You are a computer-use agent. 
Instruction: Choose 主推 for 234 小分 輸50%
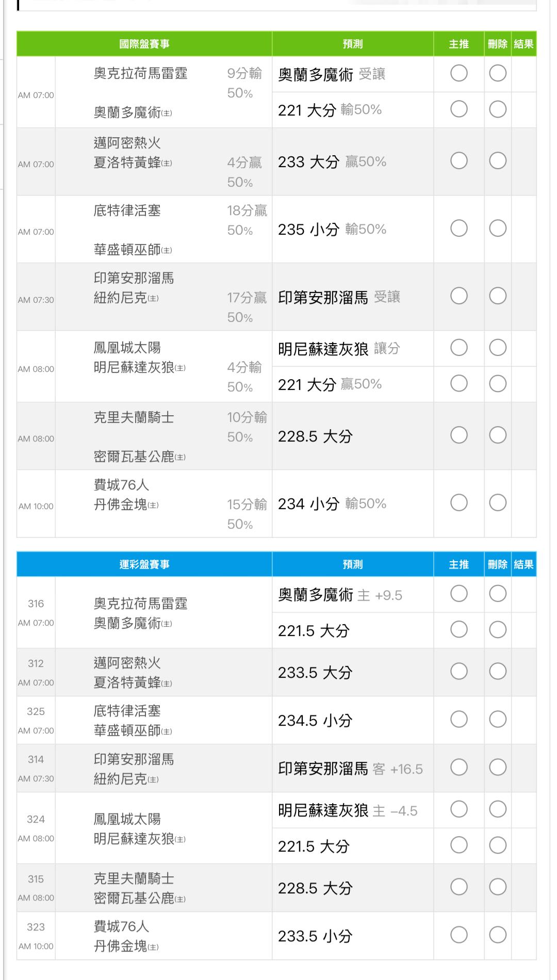tap(458, 503)
